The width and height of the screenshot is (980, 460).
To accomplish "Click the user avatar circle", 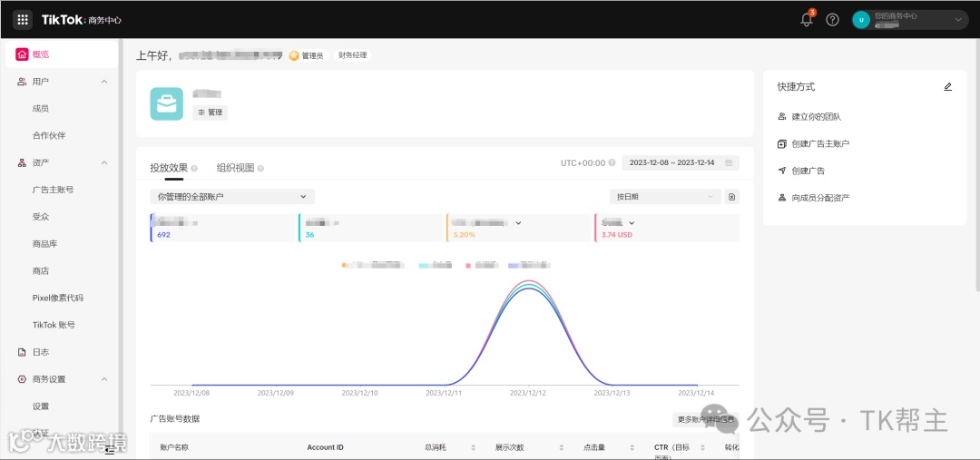I will [861, 19].
